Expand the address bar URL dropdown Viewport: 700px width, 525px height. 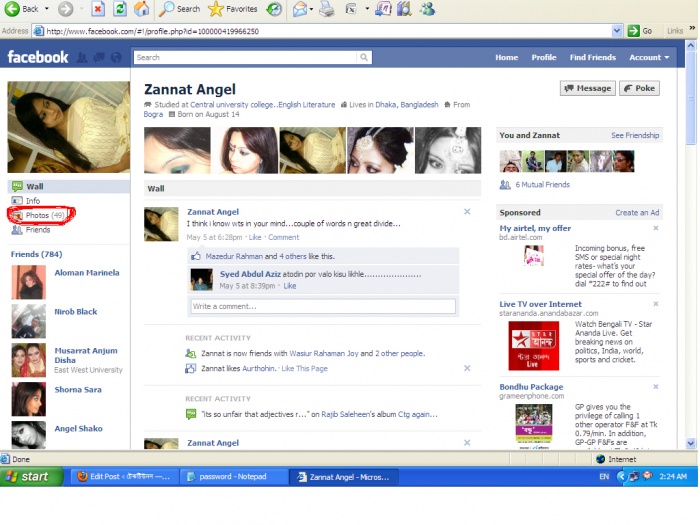pos(622,31)
